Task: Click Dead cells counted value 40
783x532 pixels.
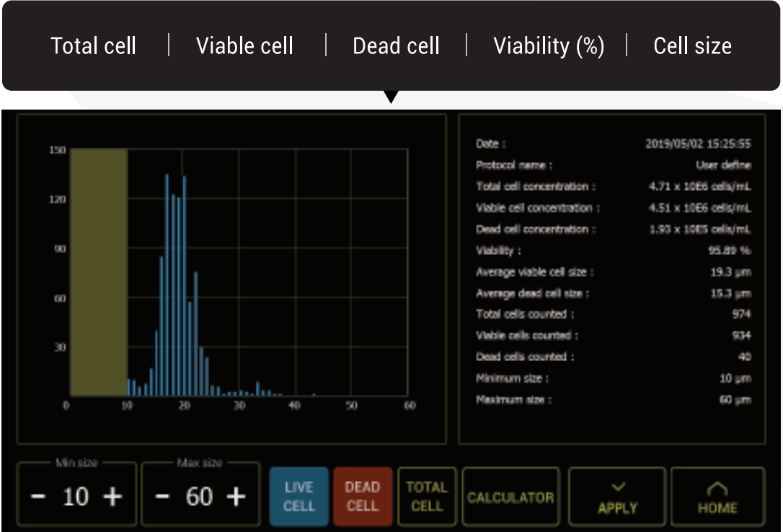Action: (x=745, y=357)
